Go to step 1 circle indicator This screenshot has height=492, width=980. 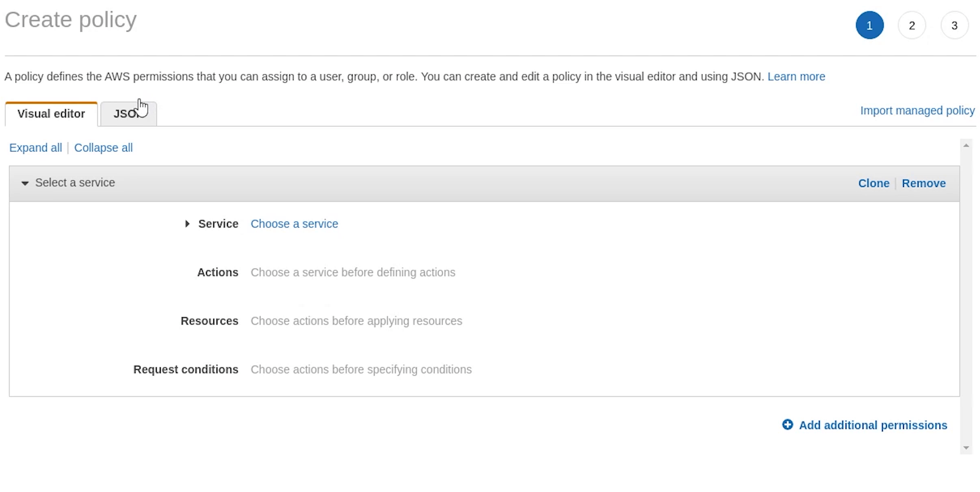tap(869, 25)
